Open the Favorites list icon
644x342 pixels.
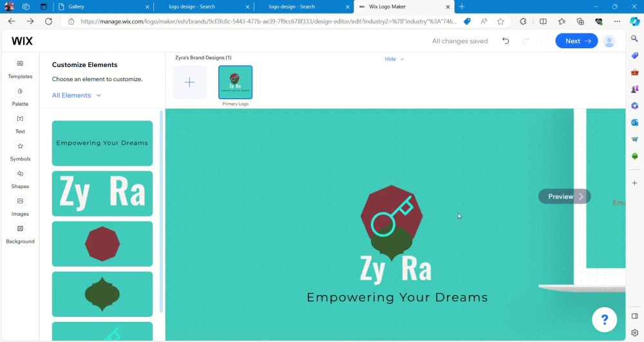coord(562,21)
